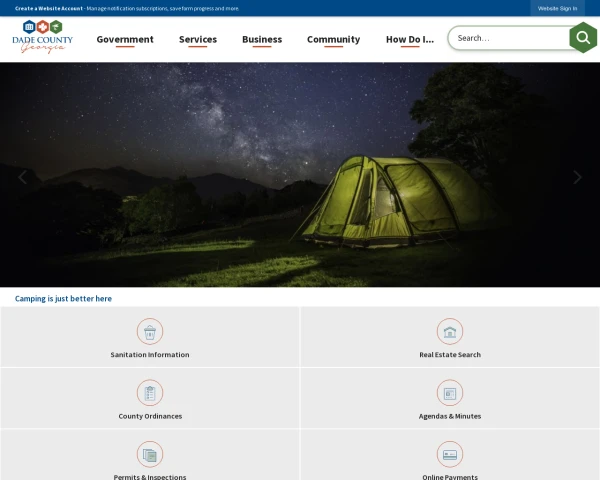Advance to next slide in banner
This screenshot has height=480, width=600.
pyautogui.click(x=577, y=177)
